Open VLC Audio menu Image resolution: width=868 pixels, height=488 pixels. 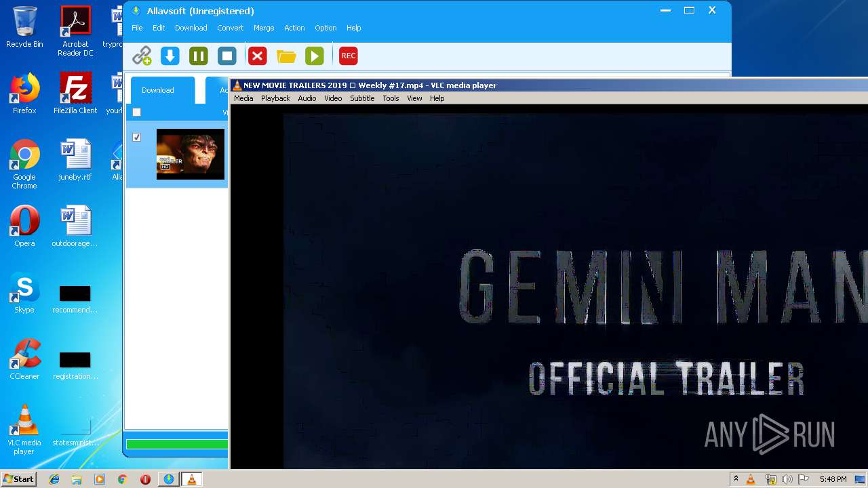pyautogui.click(x=307, y=98)
